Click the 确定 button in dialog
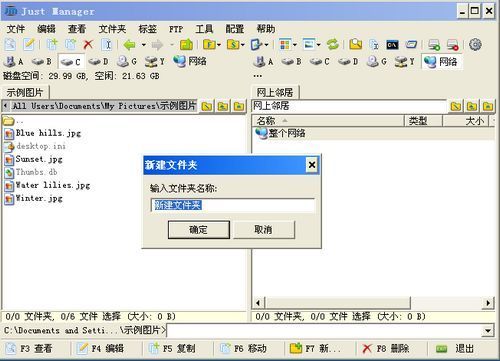Viewport: 500px width, 361px height. [199, 230]
